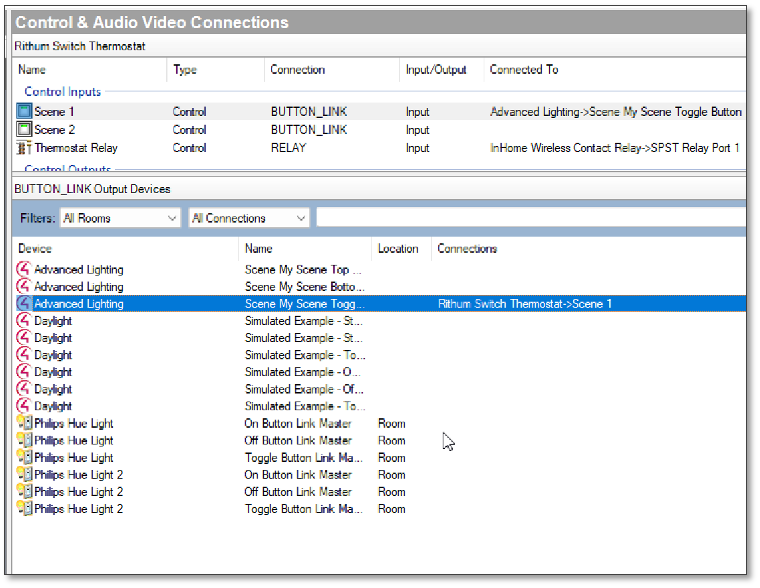The image size is (760, 588).
Task: Sort by Device column header
Action: (35, 249)
